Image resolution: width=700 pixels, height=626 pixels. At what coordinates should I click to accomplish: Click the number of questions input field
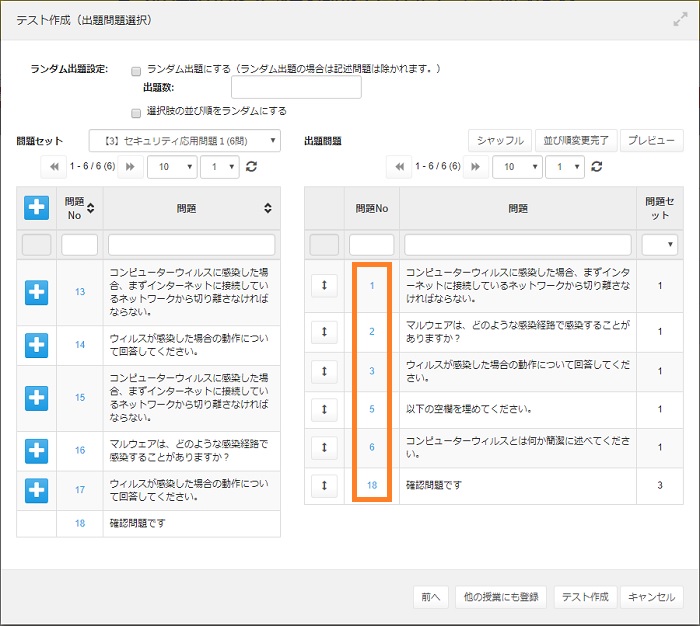pos(296,88)
